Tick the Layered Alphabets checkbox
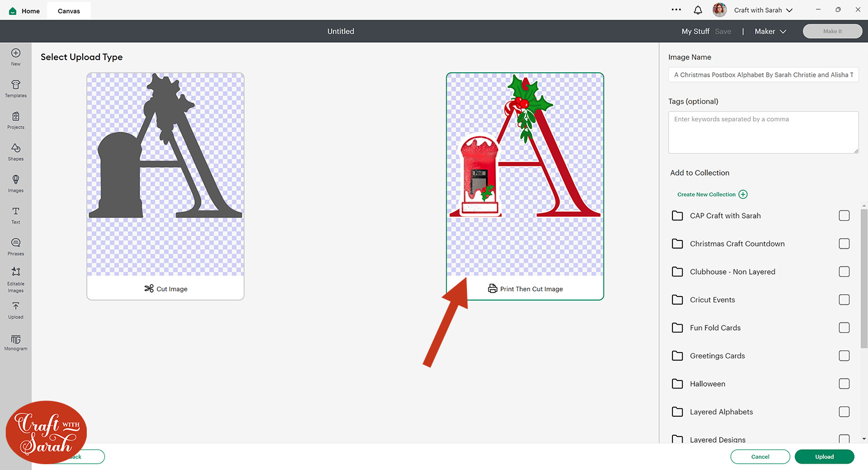 tap(844, 412)
